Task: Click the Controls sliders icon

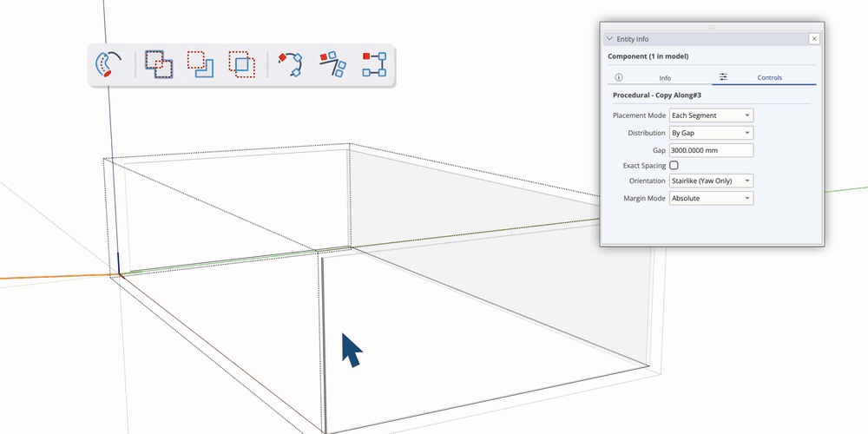Action: [x=723, y=77]
